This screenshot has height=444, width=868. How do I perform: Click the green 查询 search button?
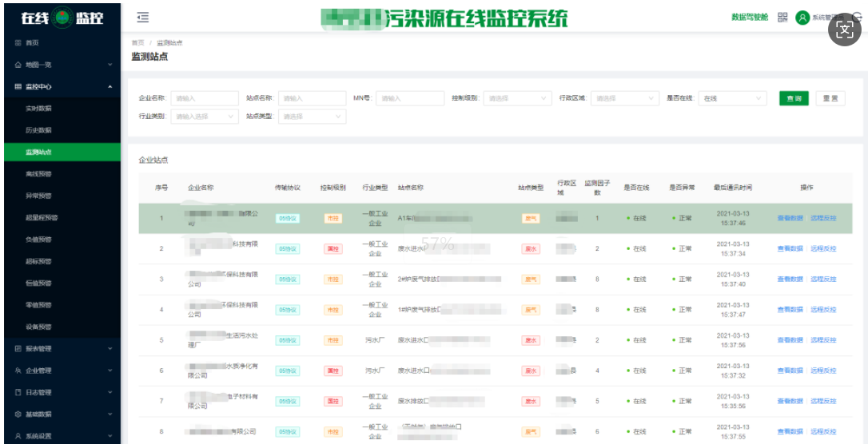point(794,98)
